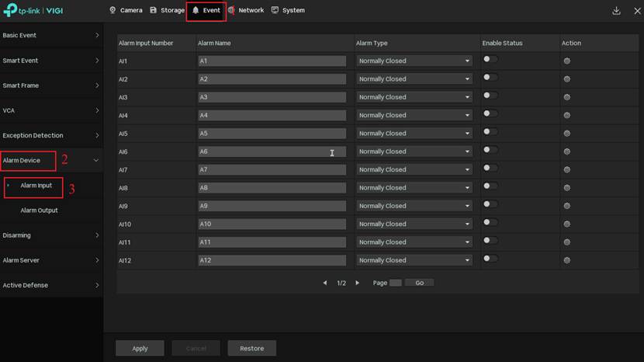Open settings gear for alarm input AI1
This screenshot has width=644, height=362.
[x=566, y=61]
